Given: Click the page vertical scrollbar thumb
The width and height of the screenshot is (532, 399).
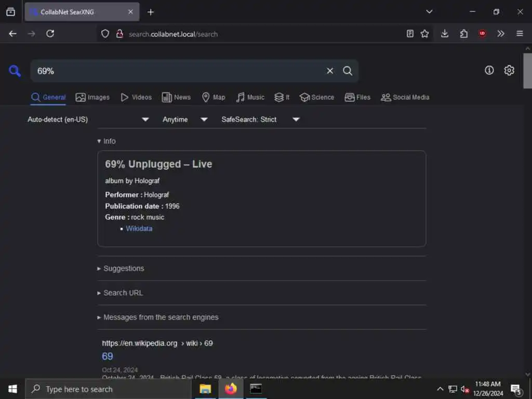Looking at the screenshot, I should 528,71.
